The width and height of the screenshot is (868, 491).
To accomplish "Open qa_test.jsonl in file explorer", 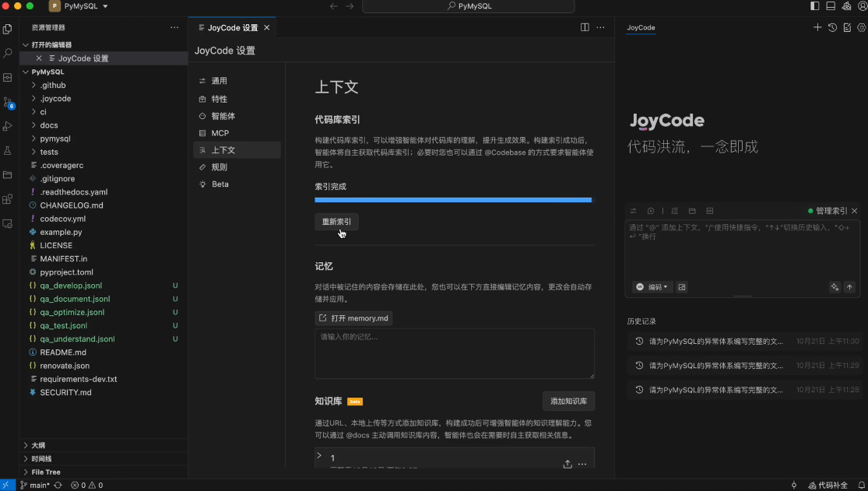I will pyautogui.click(x=64, y=325).
